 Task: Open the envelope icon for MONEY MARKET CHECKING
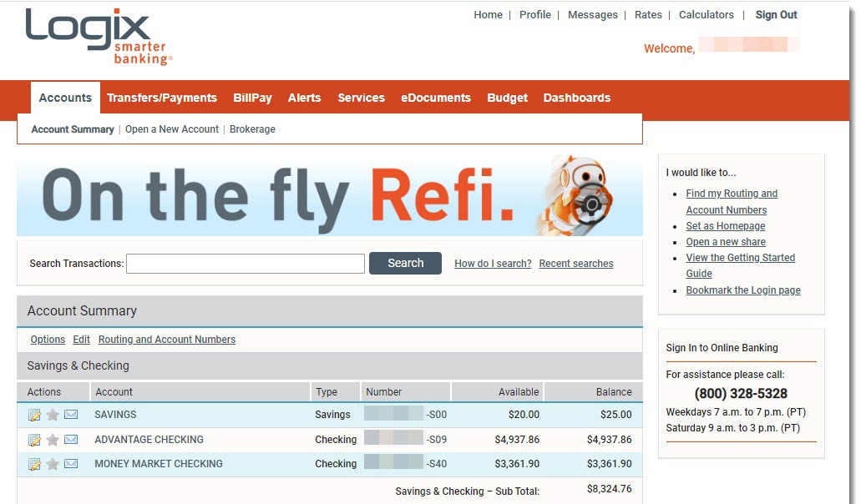pyautogui.click(x=71, y=464)
